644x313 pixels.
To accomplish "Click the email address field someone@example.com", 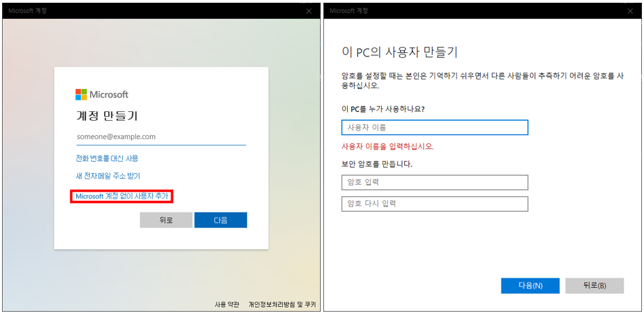I will pos(161,137).
